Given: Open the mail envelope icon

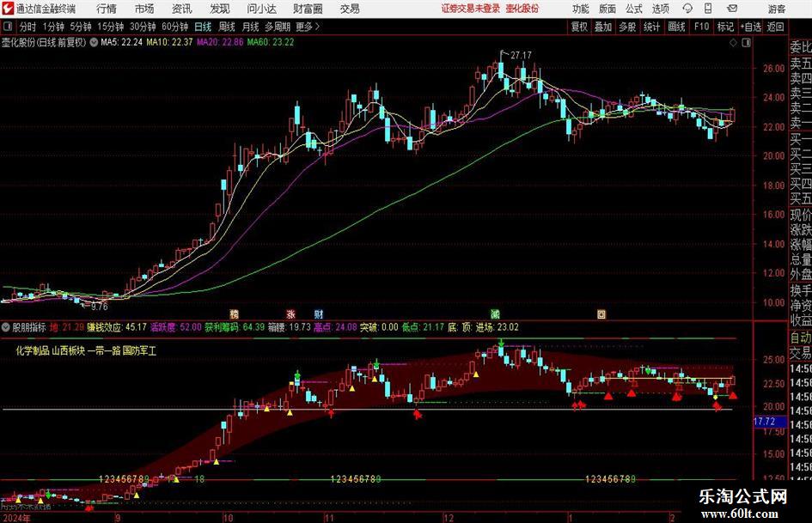Looking at the screenshot, I should point(732,9).
